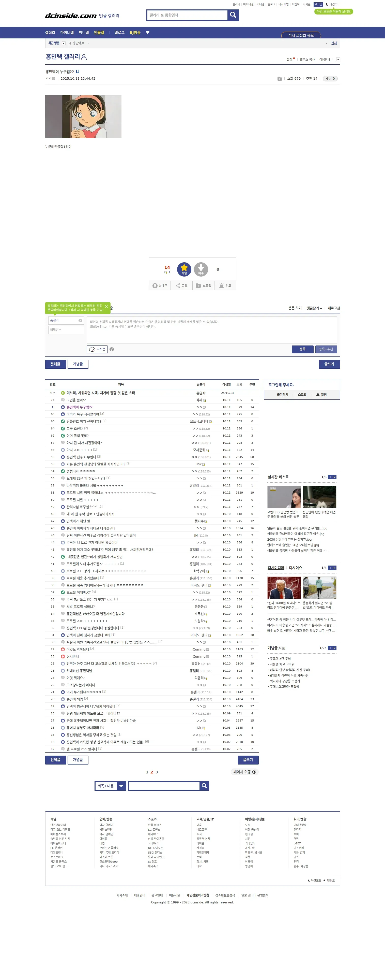Open the 최근 방문 dropdown arrow
Image resolution: width=385 pixels, height=980 pixels.
(64, 43)
